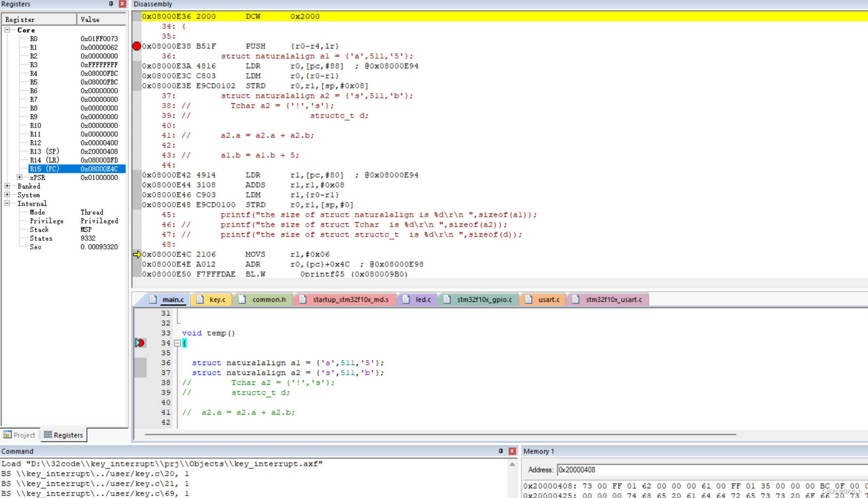Open the stm32f10x_gpio.c tab

coord(479,299)
